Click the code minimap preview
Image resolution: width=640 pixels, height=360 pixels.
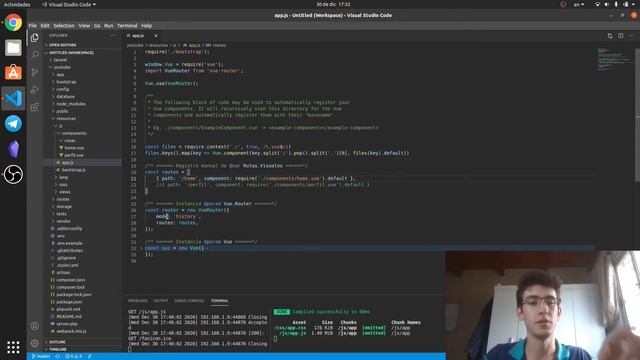click(x=614, y=59)
